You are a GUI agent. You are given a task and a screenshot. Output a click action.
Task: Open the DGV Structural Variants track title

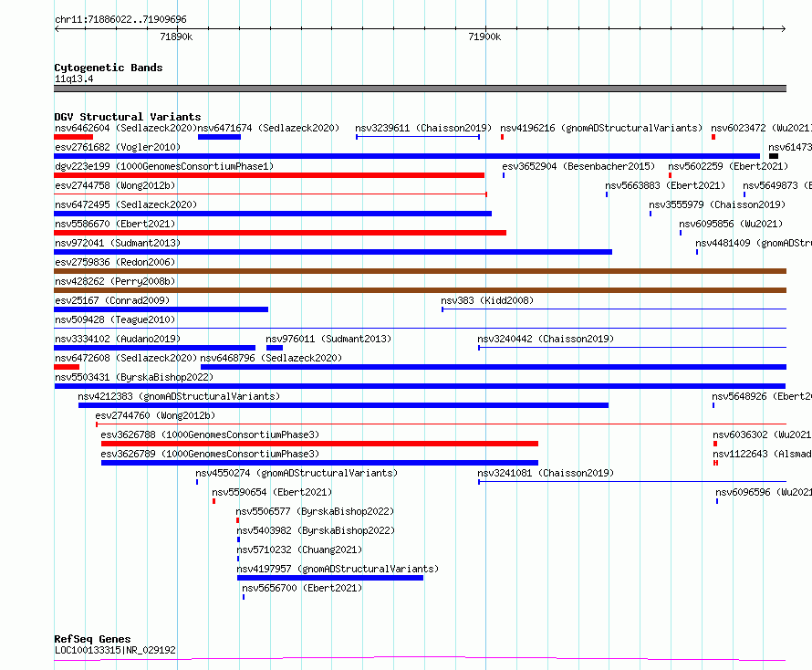128,117
